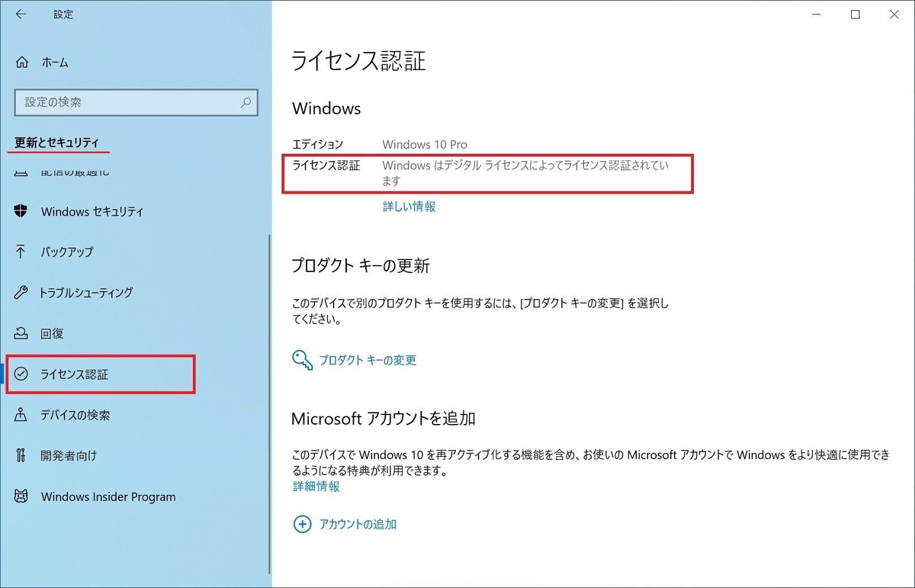The image size is (915, 588).
Task: Click the エディション label
Action: click(x=318, y=144)
